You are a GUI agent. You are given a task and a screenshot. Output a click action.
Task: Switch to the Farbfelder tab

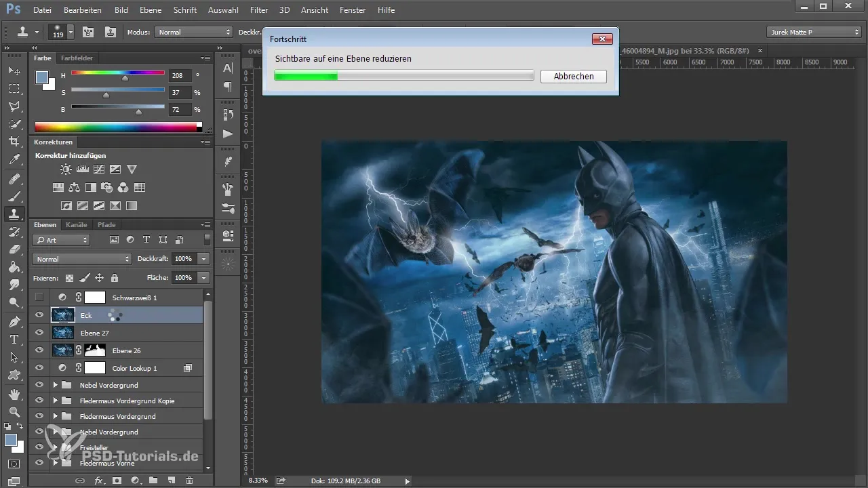click(77, 58)
